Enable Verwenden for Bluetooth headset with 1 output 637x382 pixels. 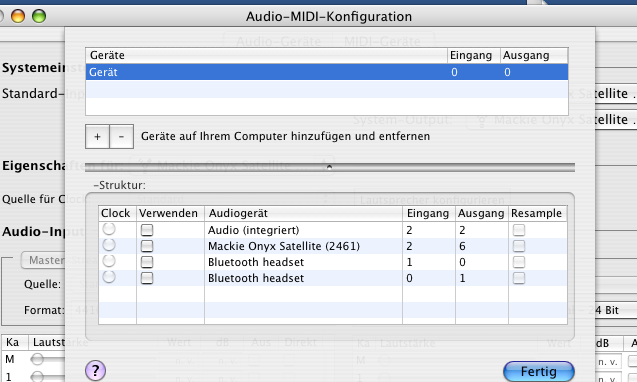[x=147, y=278]
